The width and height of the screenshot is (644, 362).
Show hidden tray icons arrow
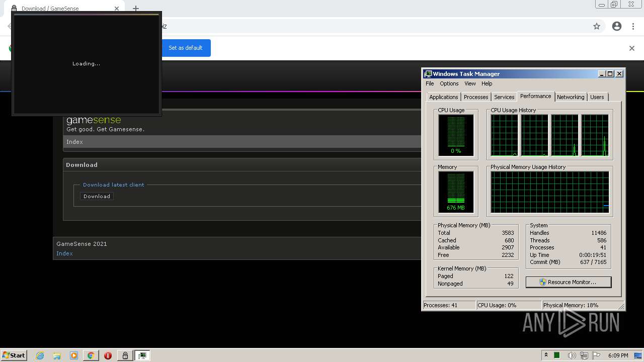point(546,355)
